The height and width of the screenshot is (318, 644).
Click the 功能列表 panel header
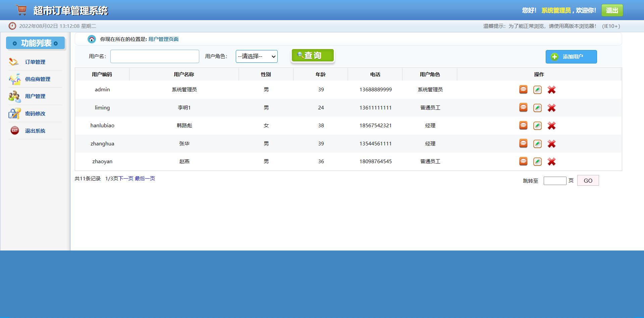tap(35, 43)
